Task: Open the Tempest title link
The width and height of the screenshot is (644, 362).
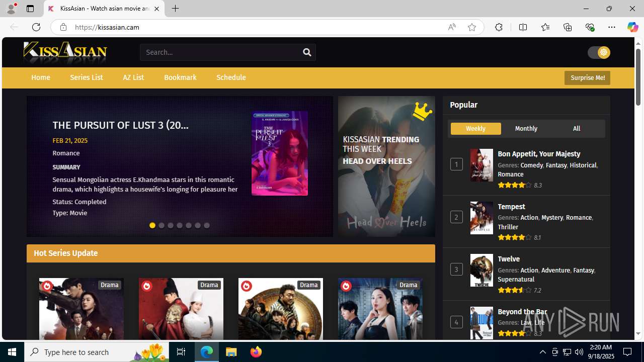Action: tap(511, 207)
